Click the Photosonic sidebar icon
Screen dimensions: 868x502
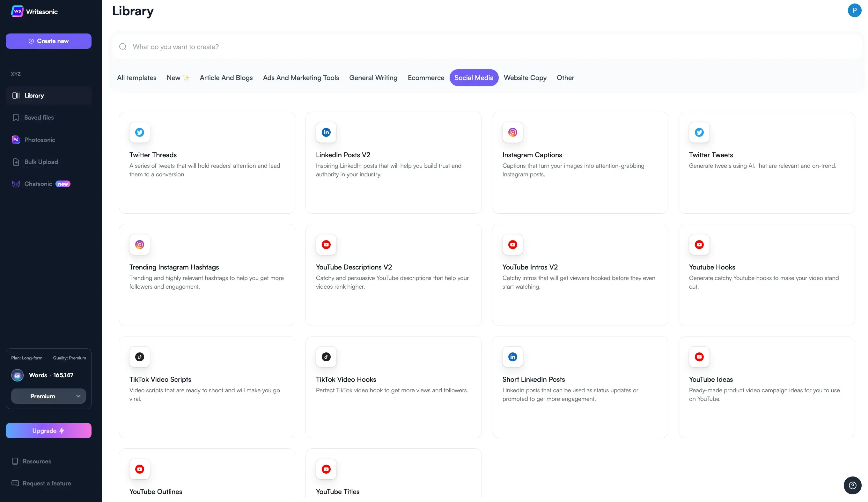16,140
